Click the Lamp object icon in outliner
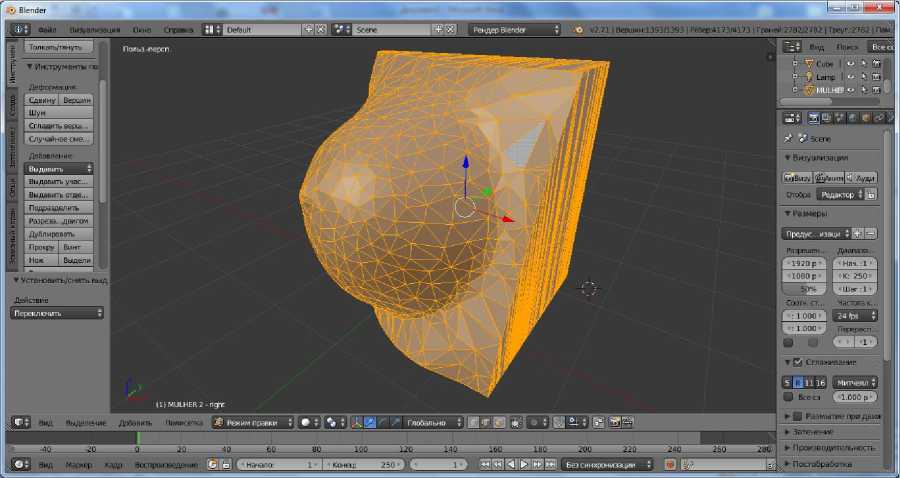This screenshot has width=900, height=478. tap(808, 76)
